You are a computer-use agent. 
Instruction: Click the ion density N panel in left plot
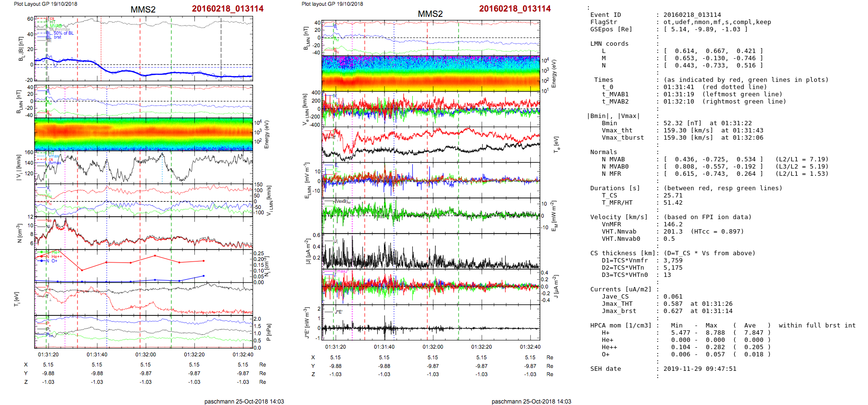point(143,233)
